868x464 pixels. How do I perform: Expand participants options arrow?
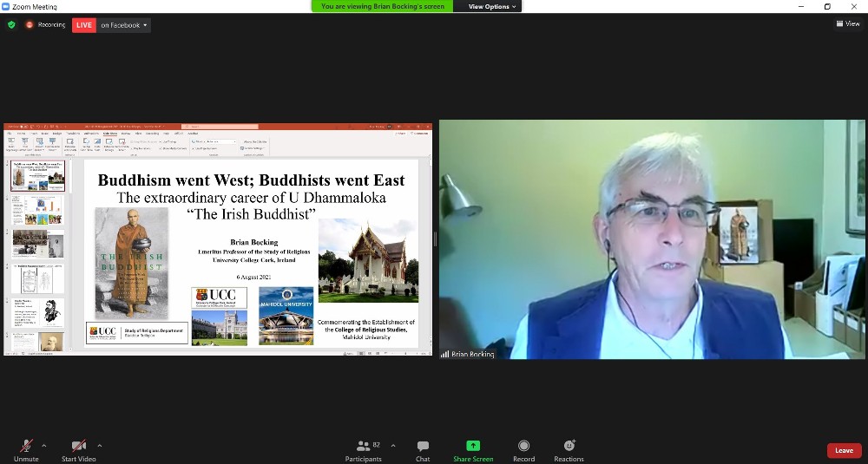coord(393,446)
